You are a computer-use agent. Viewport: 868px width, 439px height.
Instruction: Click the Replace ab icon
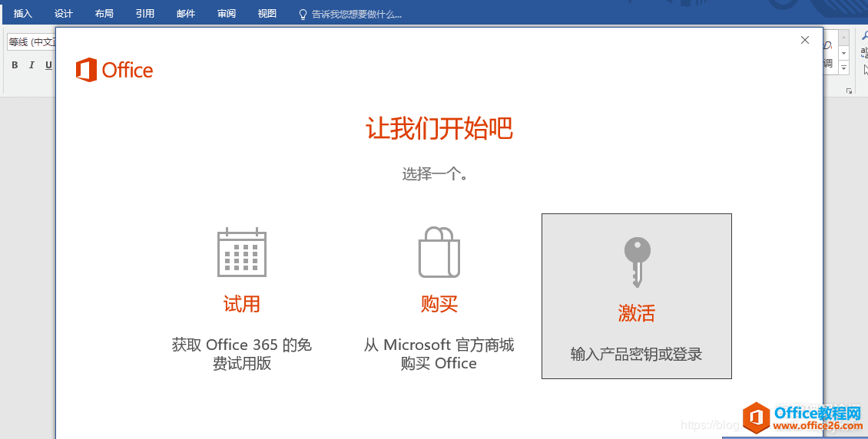coord(865,52)
